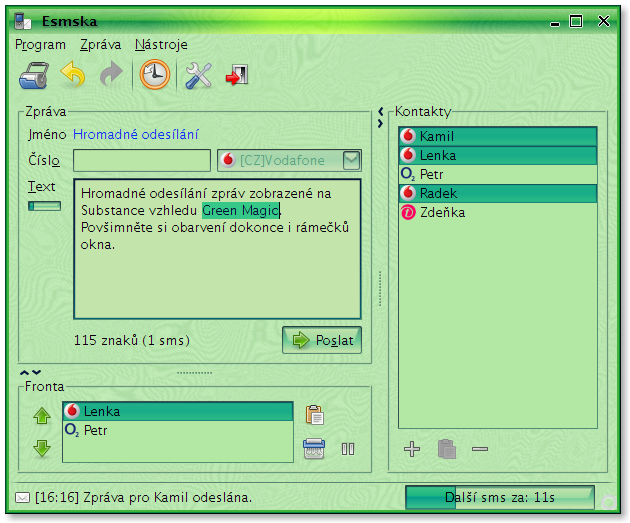Expand contacts panel with right chevron
Image resolution: width=630 pixels, height=523 pixels.
(x=380, y=124)
